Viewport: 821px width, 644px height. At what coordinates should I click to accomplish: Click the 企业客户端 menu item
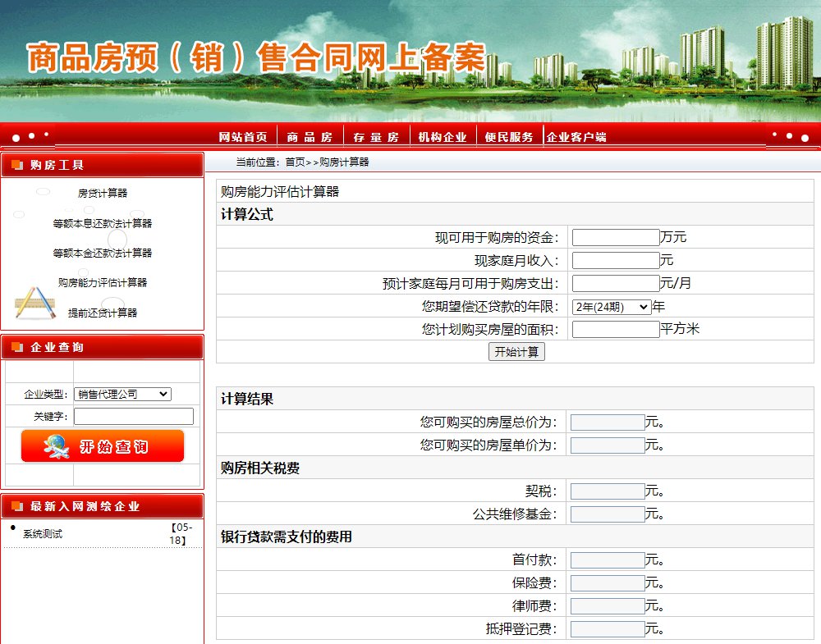(x=576, y=137)
